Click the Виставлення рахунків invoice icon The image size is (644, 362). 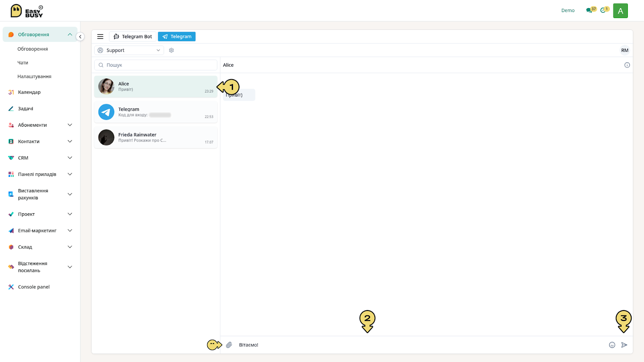(11, 194)
